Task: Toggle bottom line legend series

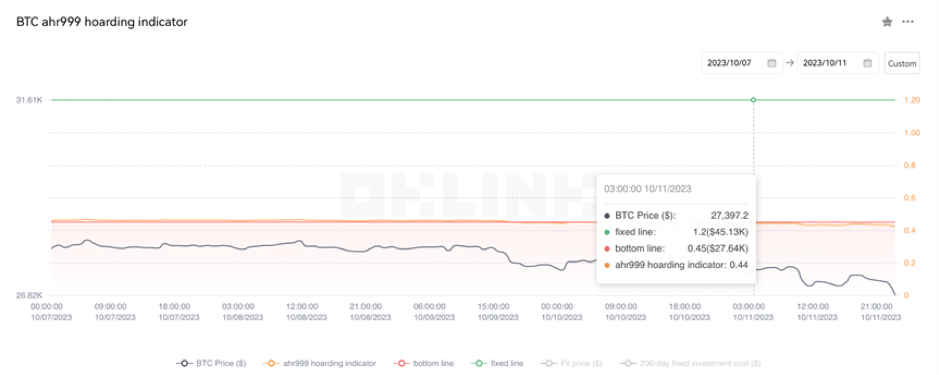Action: [x=423, y=363]
